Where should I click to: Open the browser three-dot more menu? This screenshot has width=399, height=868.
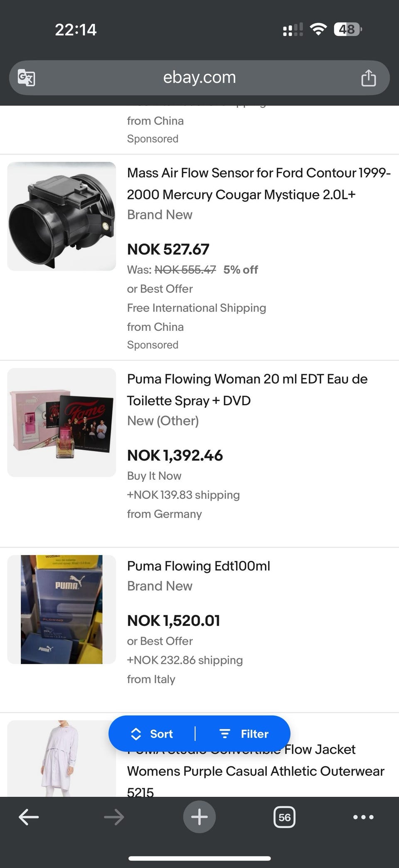[x=363, y=817]
